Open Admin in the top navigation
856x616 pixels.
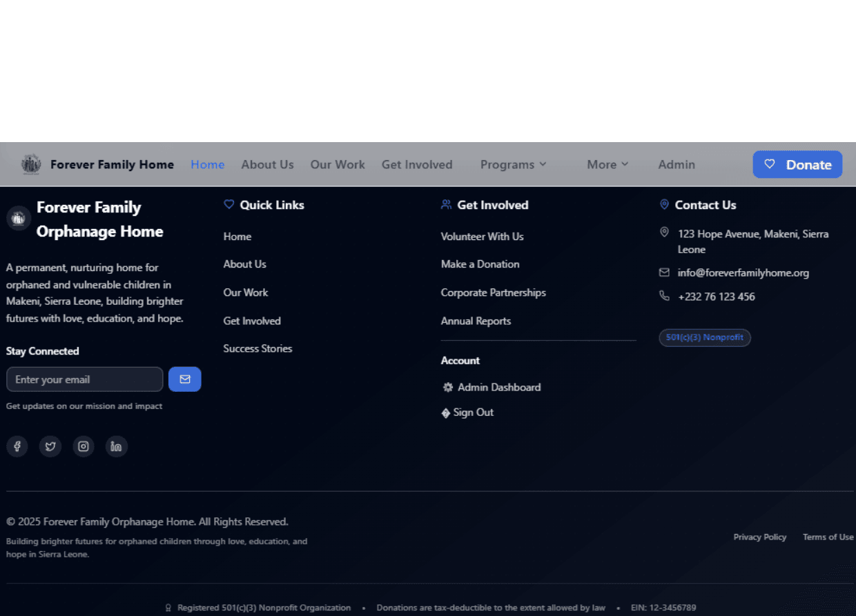pos(677,164)
